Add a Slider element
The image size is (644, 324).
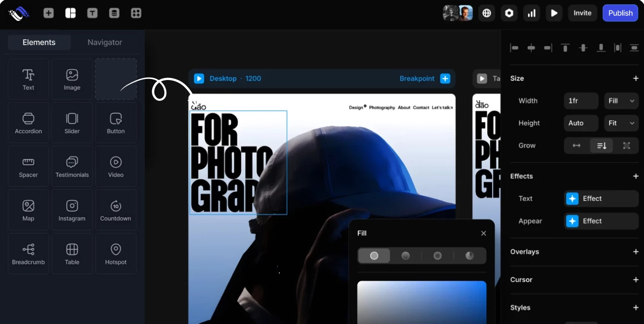tap(72, 123)
